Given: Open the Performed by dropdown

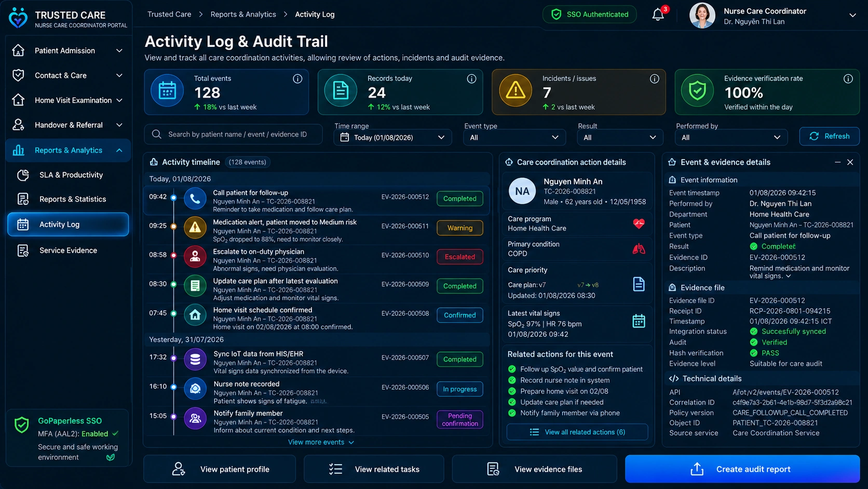Looking at the screenshot, I should coord(731,137).
